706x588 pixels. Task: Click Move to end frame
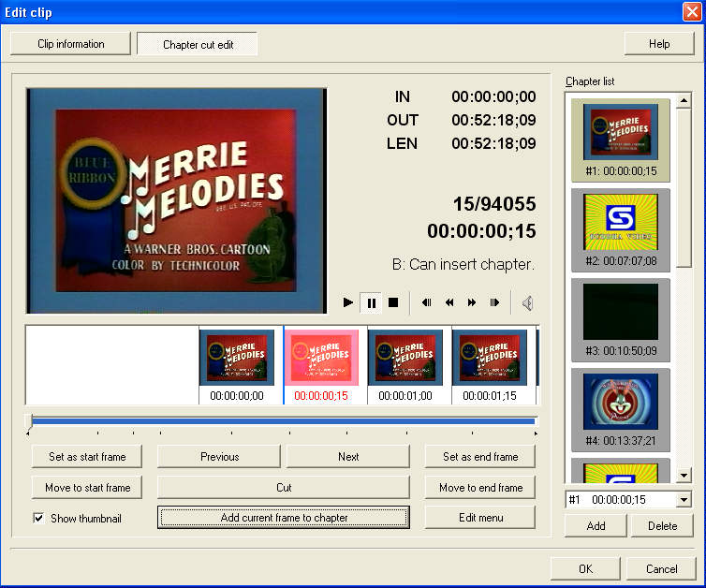point(480,487)
